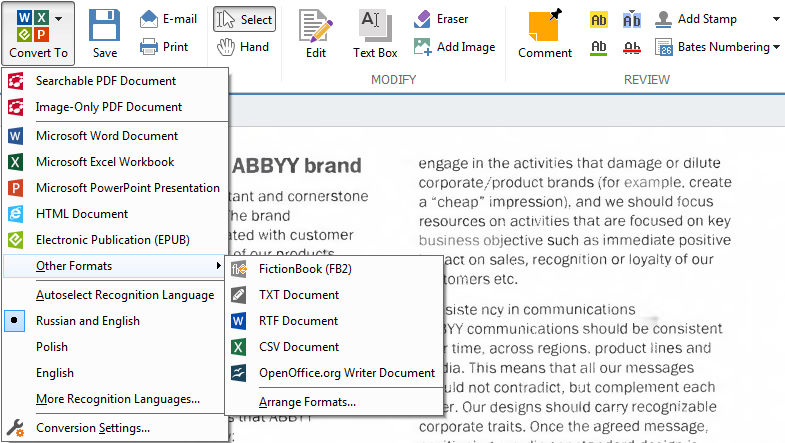The height and width of the screenshot is (443, 785).
Task: Select the Eraser tool
Action: click(441, 19)
